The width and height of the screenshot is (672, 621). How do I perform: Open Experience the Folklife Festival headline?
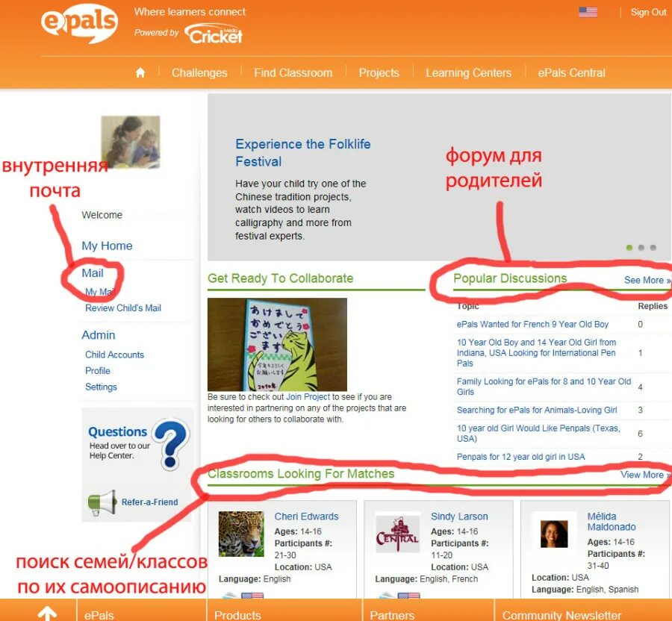click(x=302, y=152)
